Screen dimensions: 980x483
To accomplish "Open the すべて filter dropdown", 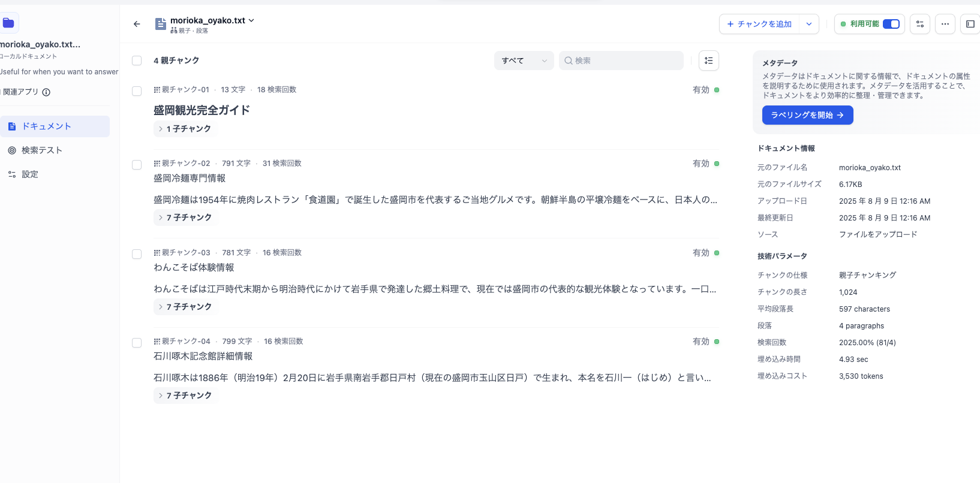I will (524, 61).
